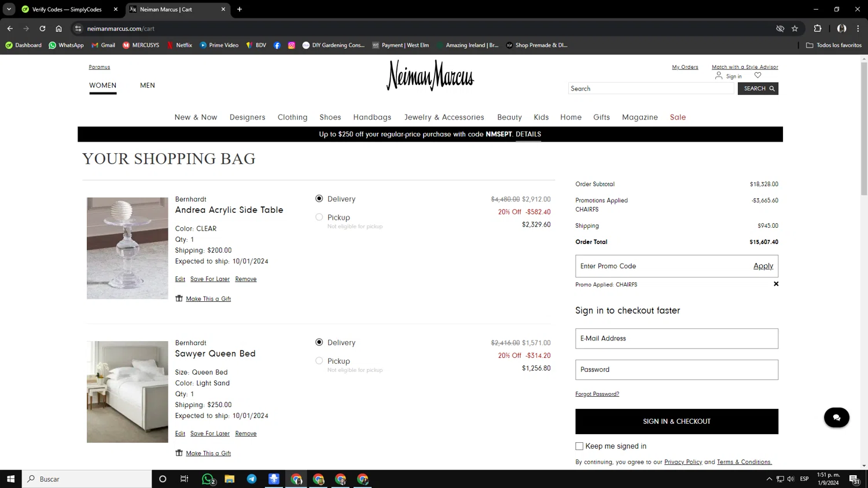View site information icon in address bar
Screen dimensions: 868x488
click(78, 28)
